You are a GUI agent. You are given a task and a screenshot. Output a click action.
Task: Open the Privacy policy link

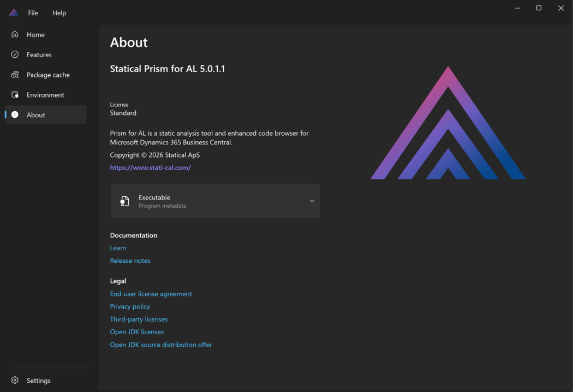tap(130, 306)
